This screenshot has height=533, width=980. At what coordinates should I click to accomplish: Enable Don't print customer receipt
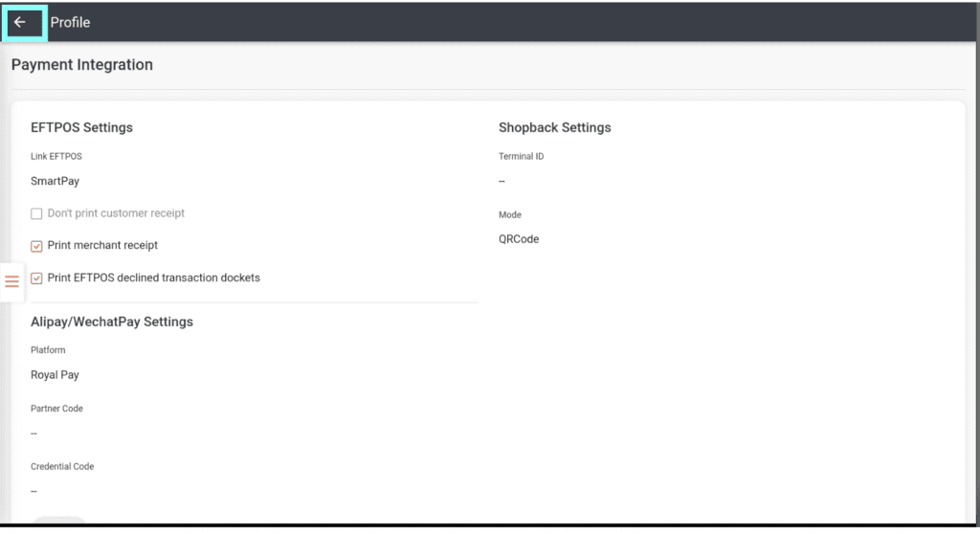pos(36,213)
